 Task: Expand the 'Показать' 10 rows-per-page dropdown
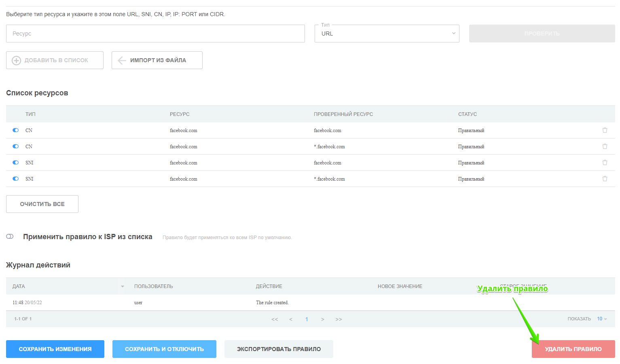(602, 319)
